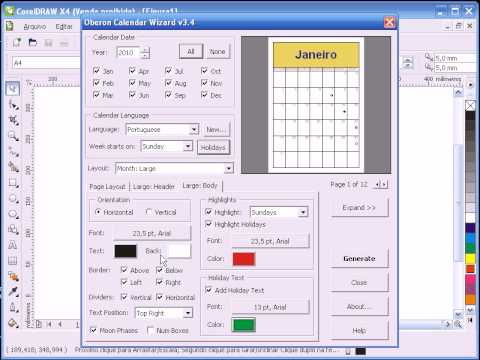Select the Ellipse tool in the toolbox
480x360 pixels.
(x=13, y=199)
